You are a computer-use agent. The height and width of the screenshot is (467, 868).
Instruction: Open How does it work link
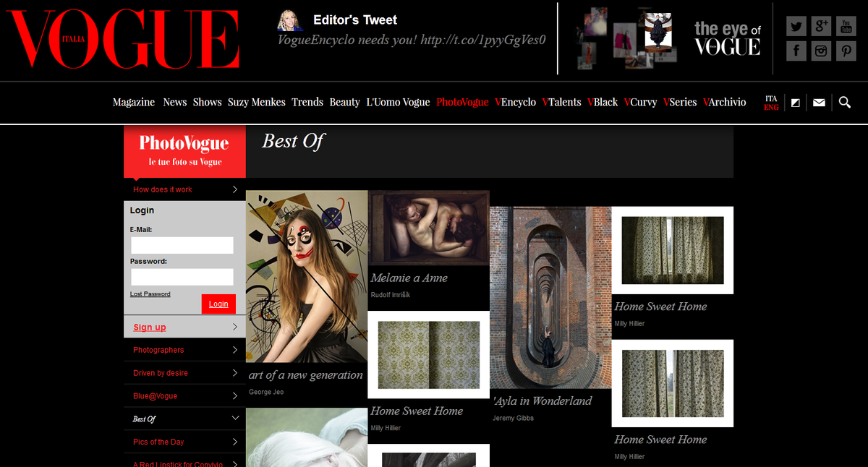click(163, 189)
